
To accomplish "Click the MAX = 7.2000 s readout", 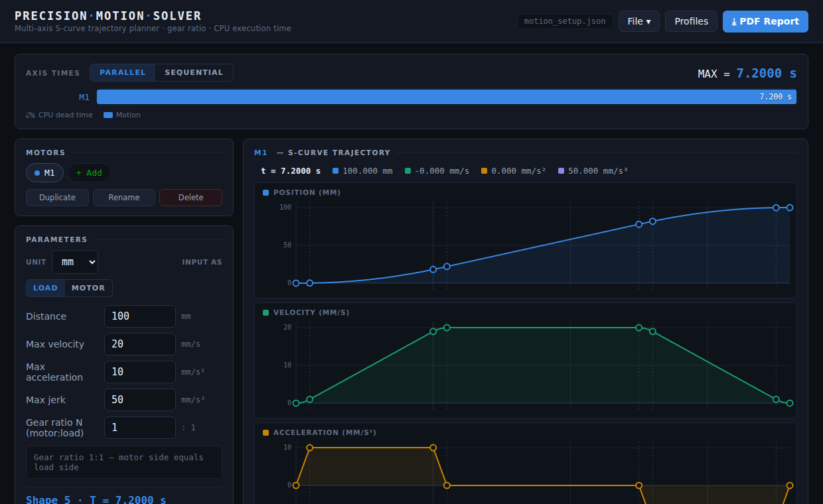I will pyautogui.click(x=747, y=74).
